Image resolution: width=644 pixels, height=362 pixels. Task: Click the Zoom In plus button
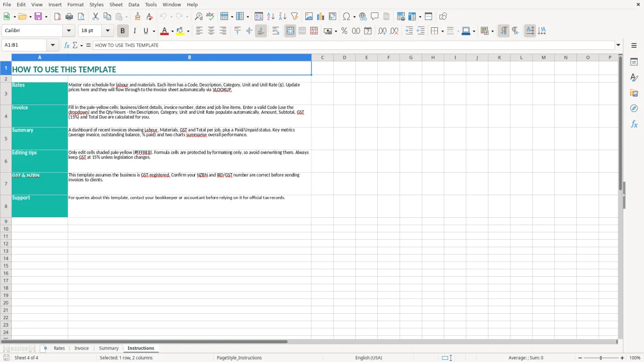pyautogui.click(x=623, y=358)
